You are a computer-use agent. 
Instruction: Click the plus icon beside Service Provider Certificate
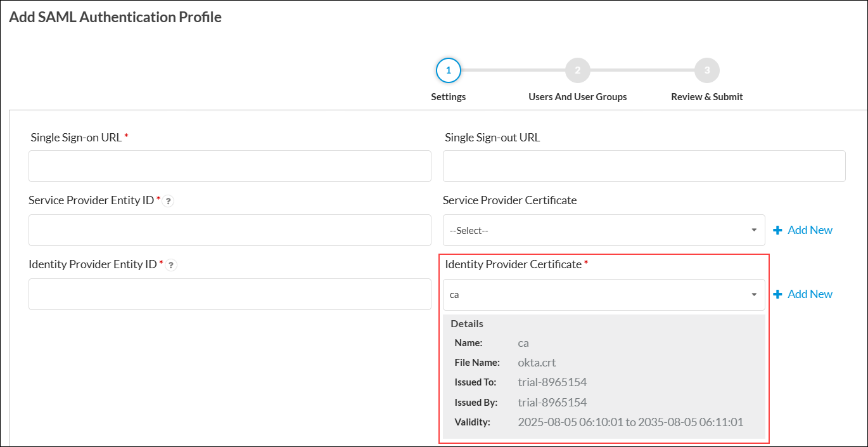pos(777,230)
